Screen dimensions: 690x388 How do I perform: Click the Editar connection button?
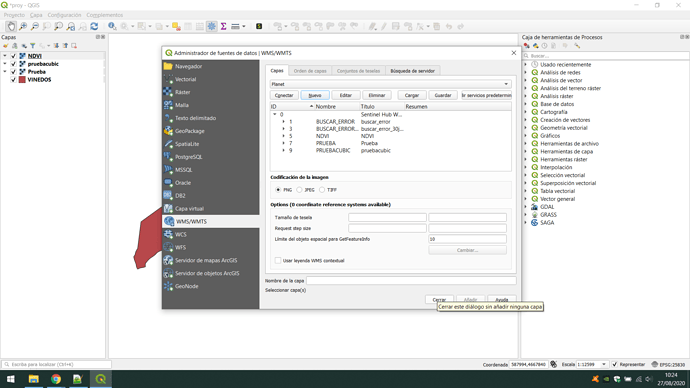[346, 95]
